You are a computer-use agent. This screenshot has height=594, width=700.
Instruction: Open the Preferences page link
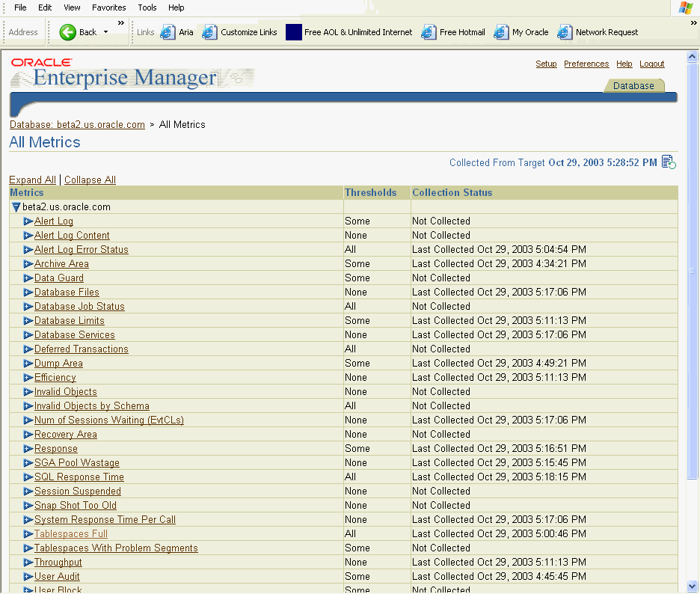(x=586, y=64)
